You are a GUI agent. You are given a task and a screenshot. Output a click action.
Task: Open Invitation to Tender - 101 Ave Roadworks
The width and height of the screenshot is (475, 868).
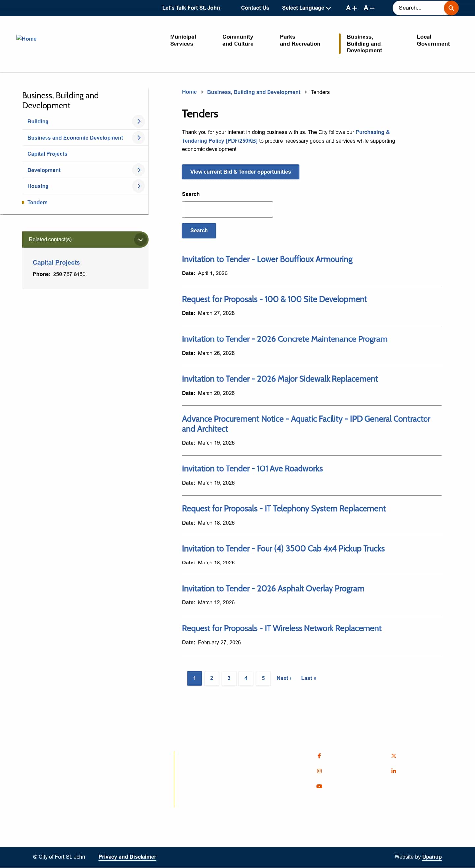252,468
